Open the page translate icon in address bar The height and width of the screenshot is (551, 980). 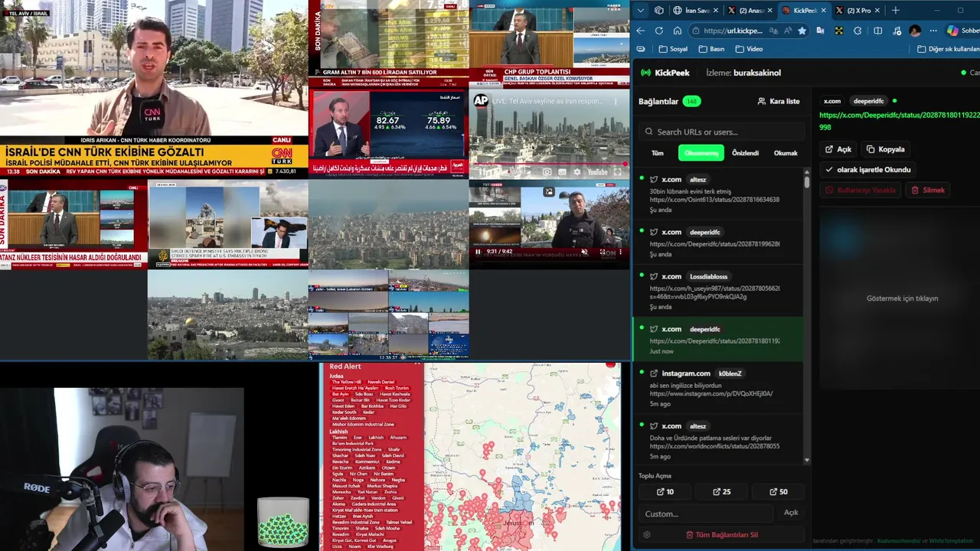pos(773,31)
